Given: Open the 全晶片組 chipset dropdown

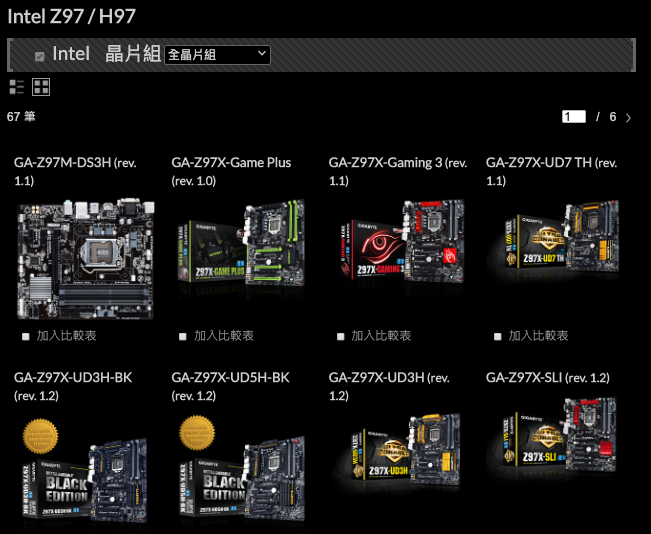Looking at the screenshot, I should [218, 55].
